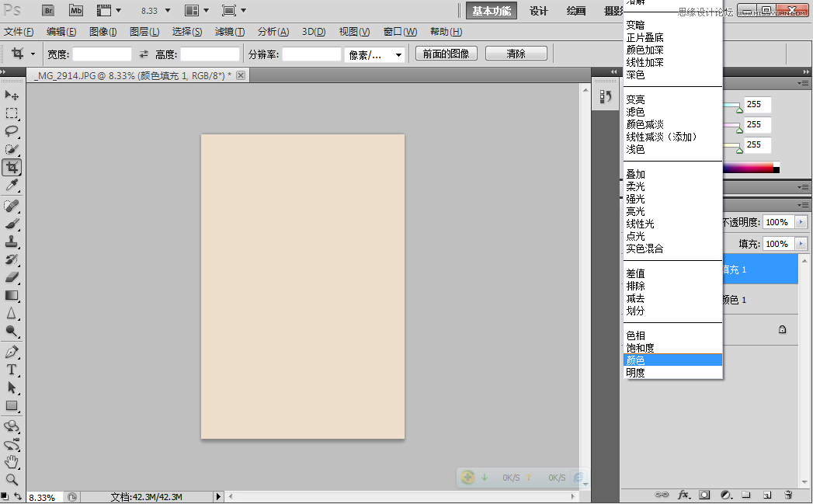The width and height of the screenshot is (813, 504).
Task: Create a new layer group
Action: point(746,495)
